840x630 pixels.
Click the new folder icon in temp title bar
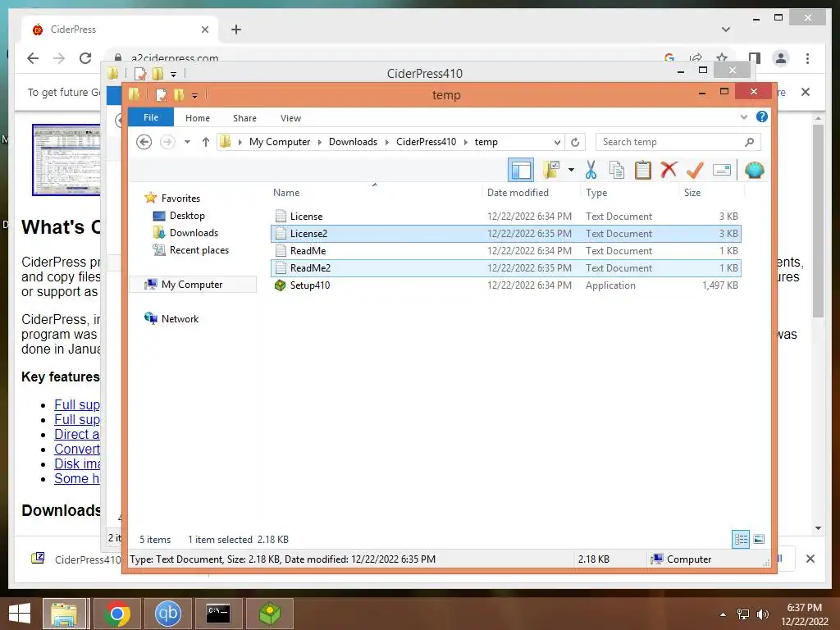click(x=178, y=95)
